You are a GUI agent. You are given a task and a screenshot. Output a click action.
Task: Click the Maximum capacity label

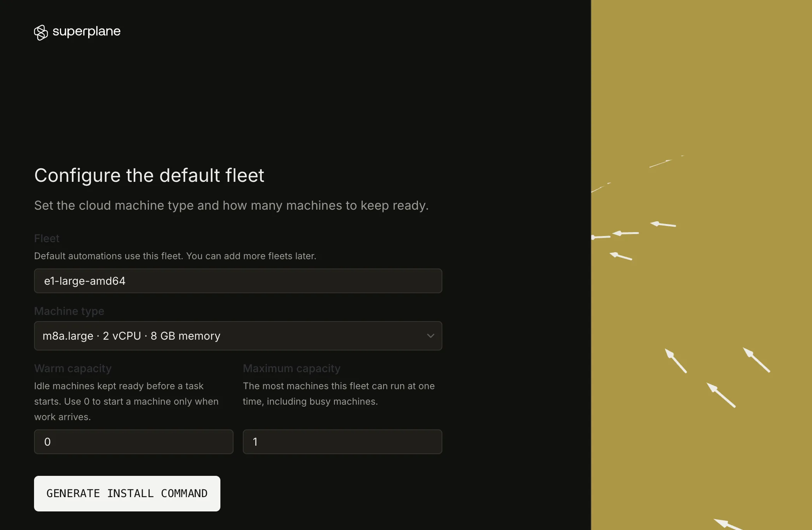tap(292, 368)
